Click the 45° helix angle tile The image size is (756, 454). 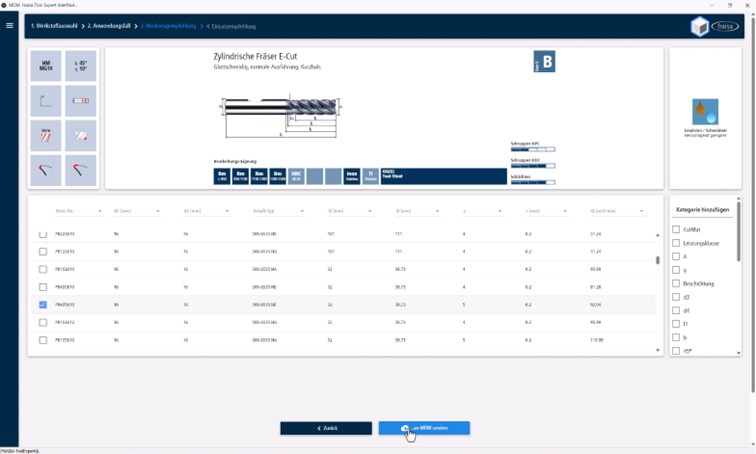(81, 66)
